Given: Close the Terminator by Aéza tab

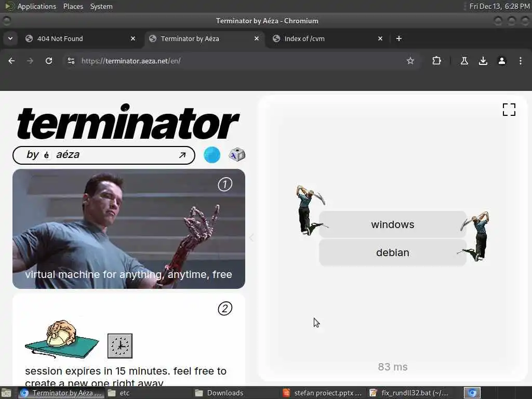Looking at the screenshot, I should (x=257, y=38).
